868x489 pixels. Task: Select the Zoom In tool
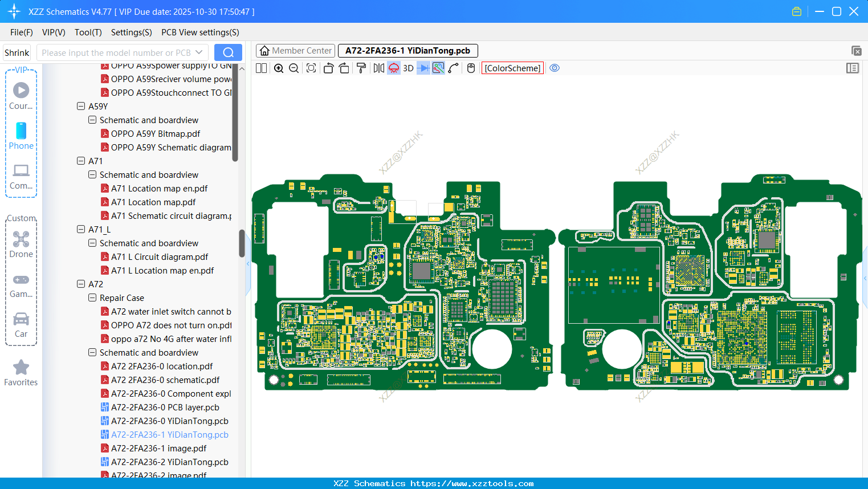279,68
